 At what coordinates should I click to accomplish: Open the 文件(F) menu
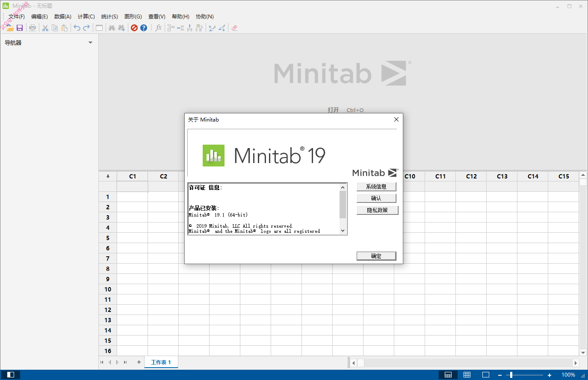tap(16, 17)
